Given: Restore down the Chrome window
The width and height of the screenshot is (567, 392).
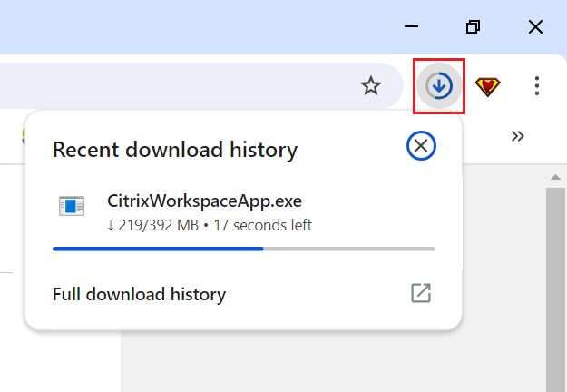Looking at the screenshot, I should click(473, 26).
